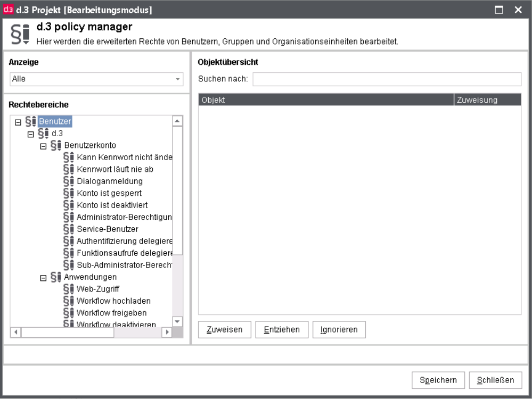Sort by the Objekt column header
The image size is (532, 399).
[x=326, y=100]
